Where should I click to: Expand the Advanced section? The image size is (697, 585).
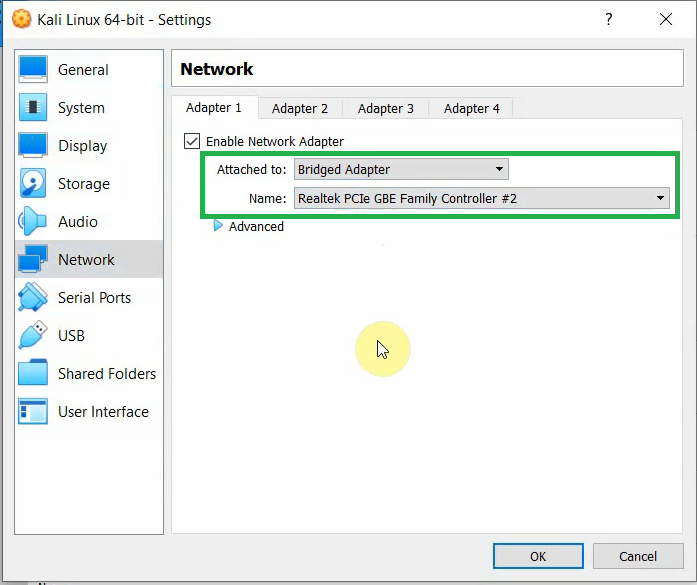point(218,226)
